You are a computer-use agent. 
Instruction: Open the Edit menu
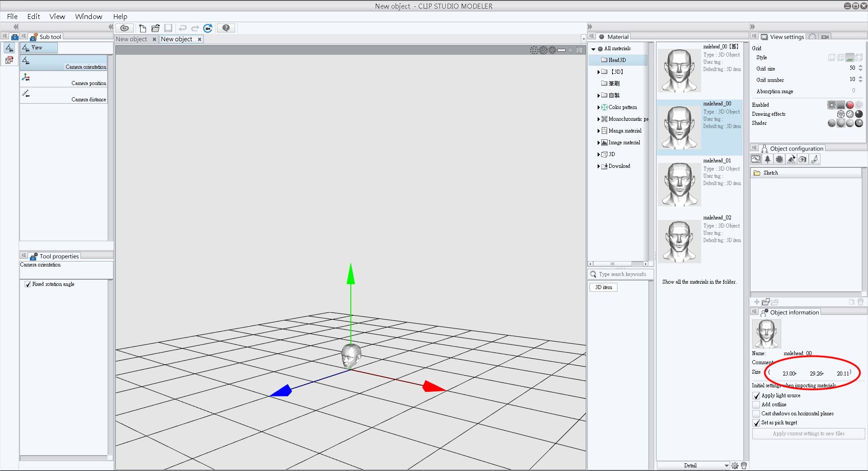click(x=33, y=16)
